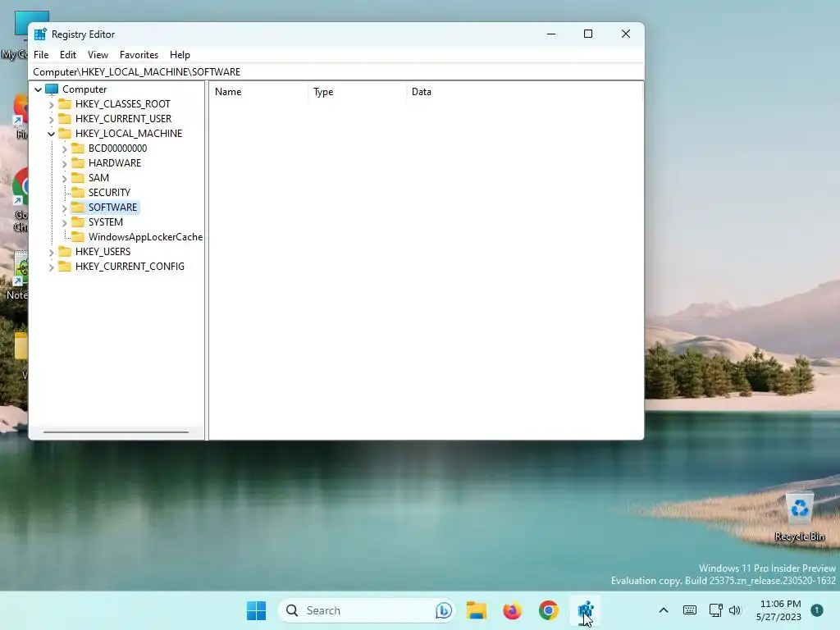Click the SYSTEM folder icon
Viewport: 840px width, 630px height.
point(78,221)
